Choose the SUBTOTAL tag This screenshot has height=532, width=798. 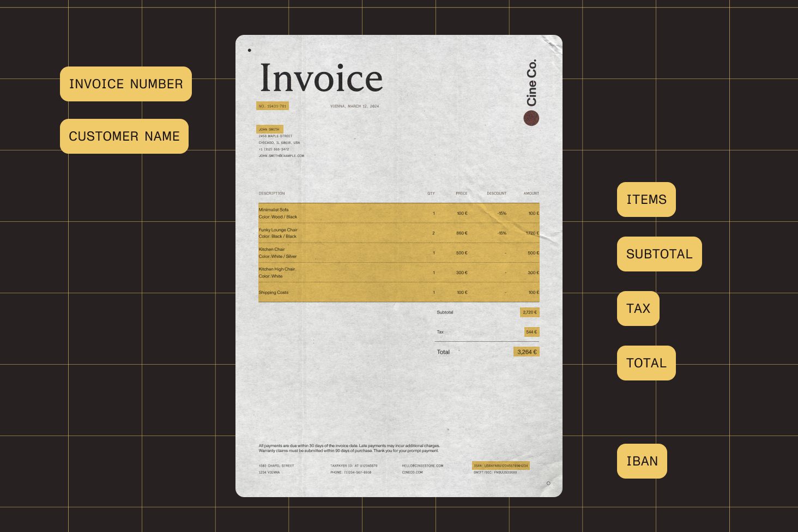click(659, 254)
